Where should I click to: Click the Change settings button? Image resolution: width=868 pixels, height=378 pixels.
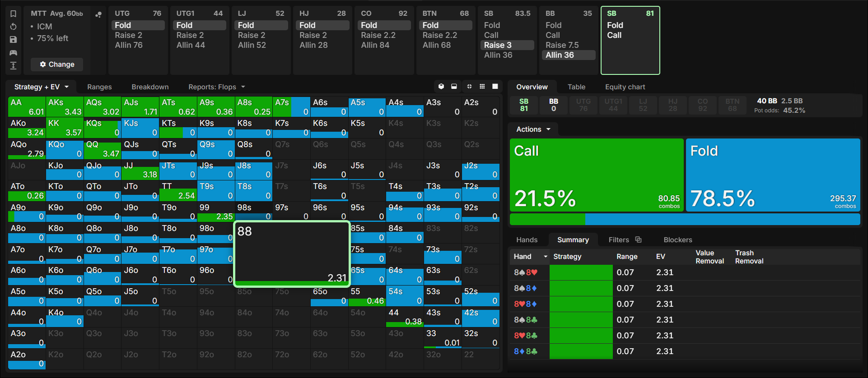point(57,65)
